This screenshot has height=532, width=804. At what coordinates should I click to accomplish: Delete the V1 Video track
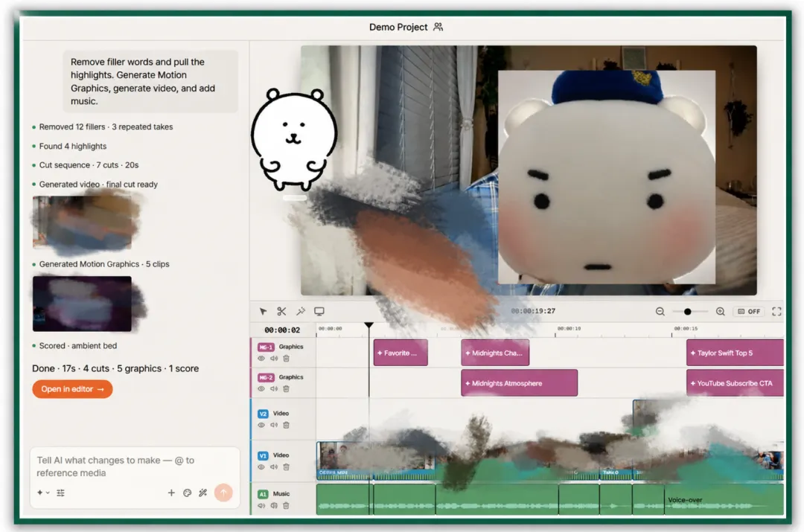(286, 467)
